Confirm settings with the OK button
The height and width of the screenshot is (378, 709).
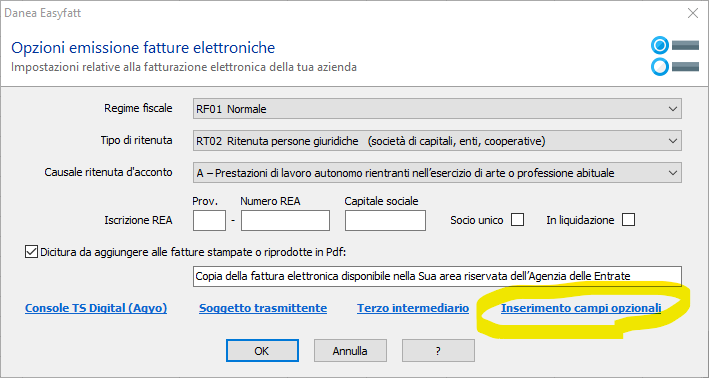(x=262, y=351)
